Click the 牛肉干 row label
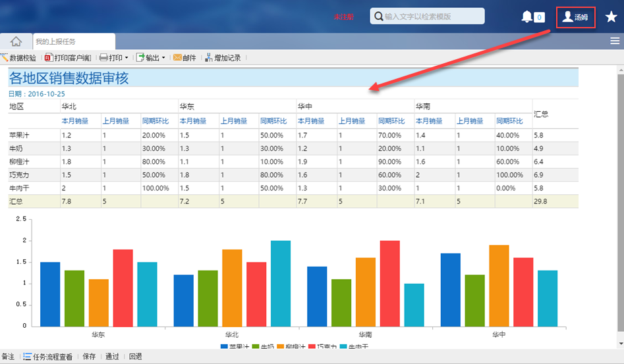 pos(19,188)
